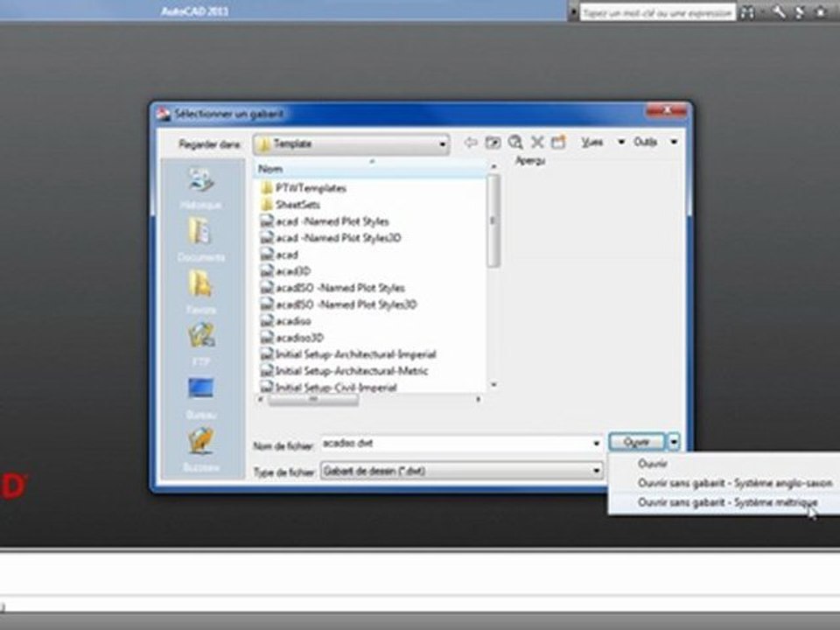Go up one folder level icon

[x=493, y=143]
